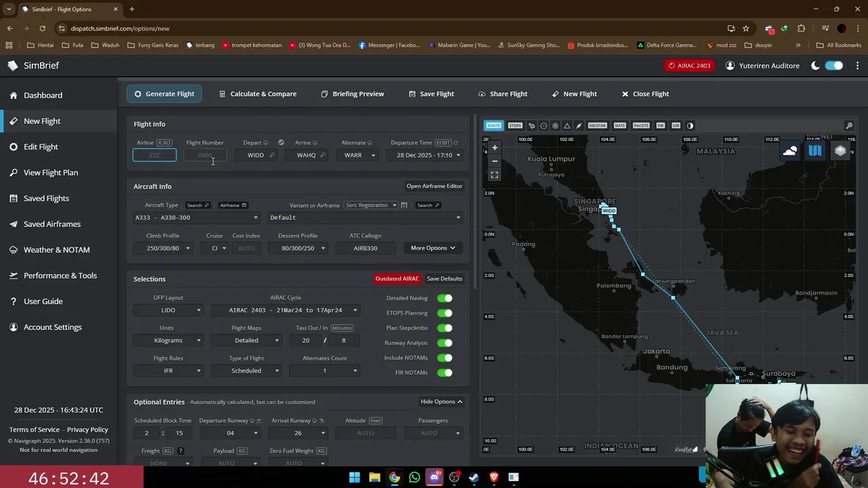Screen dimensions: 868x488
Task: Click the triangle waypoint icon in map toolbar
Action: coord(567,125)
